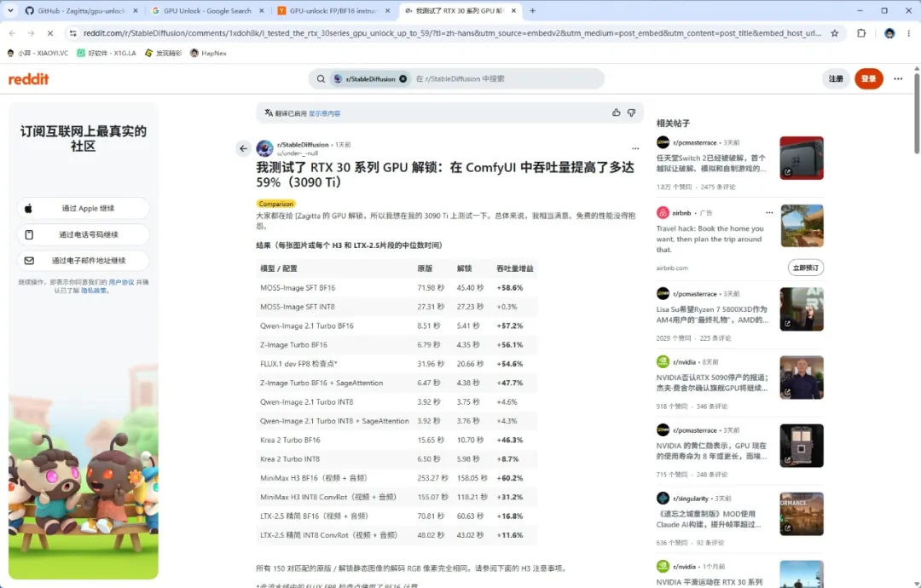Open the HapNex bookmark

(209, 53)
